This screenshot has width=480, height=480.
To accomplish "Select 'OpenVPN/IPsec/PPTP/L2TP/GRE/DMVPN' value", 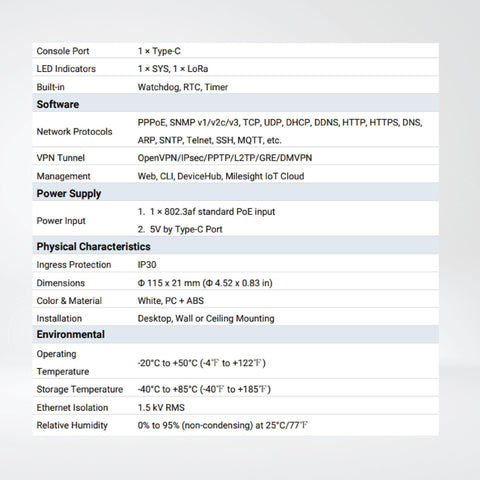I will 225,158.
